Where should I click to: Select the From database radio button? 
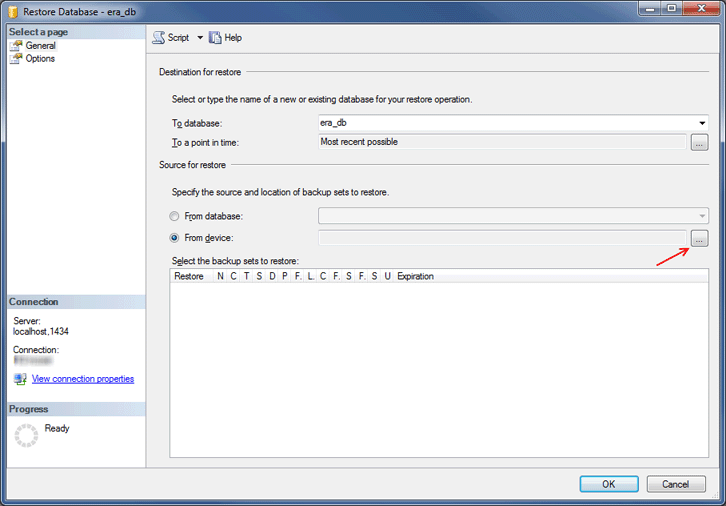[x=175, y=216]
